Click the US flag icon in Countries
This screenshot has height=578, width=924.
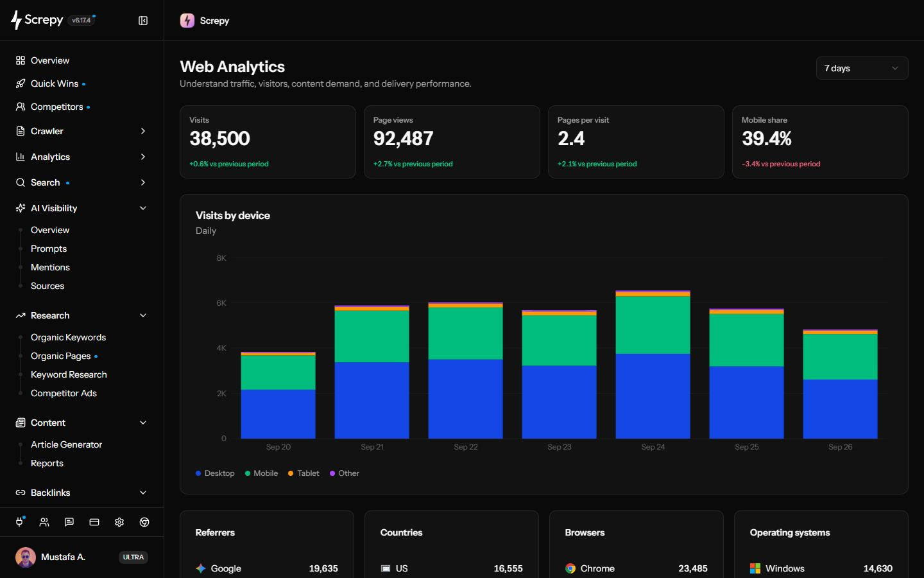point(386,568)
